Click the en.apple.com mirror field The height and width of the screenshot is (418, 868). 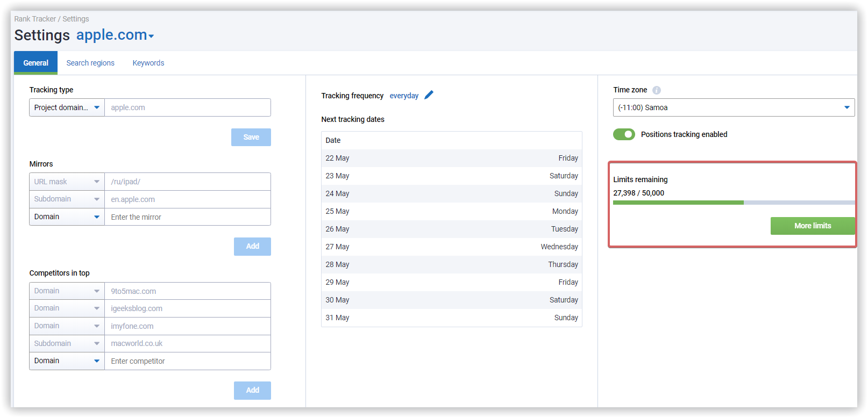188,199
